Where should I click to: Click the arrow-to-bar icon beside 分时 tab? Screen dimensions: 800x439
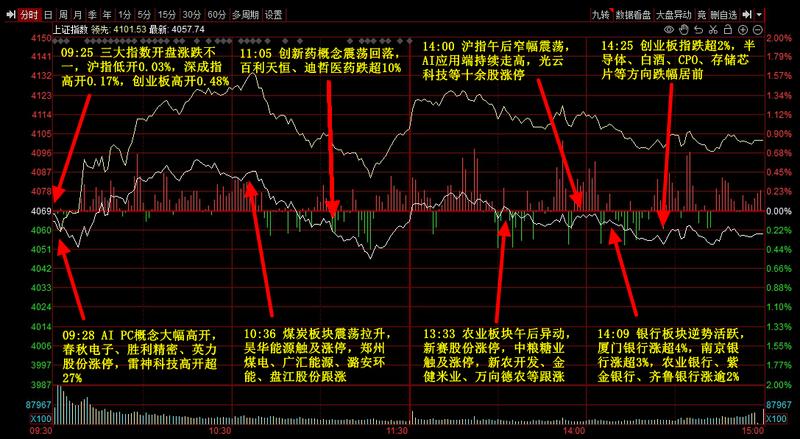10,15
